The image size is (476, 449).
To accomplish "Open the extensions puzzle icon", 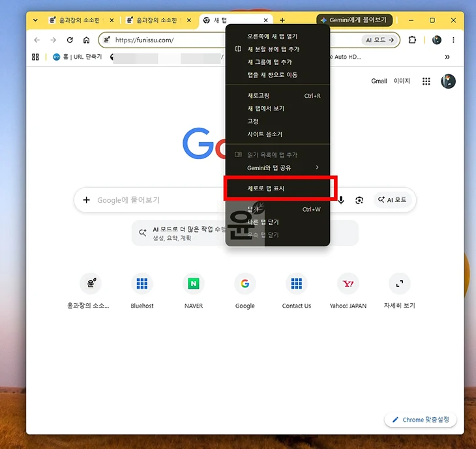I will tap(412, 40).
